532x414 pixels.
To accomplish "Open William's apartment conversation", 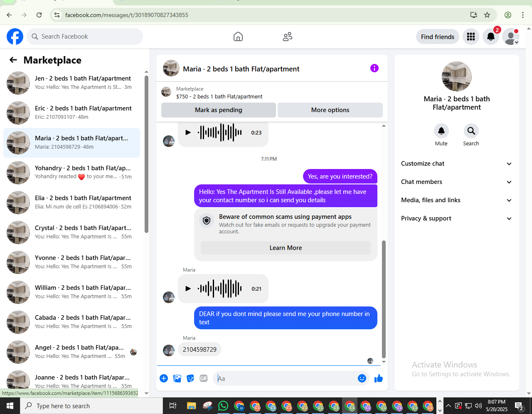I will pos(71,292).
